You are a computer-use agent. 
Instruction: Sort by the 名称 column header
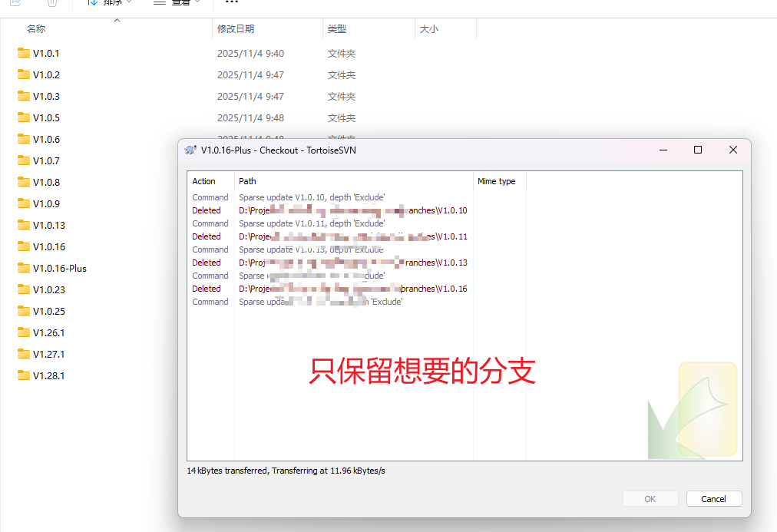[36, 28]
